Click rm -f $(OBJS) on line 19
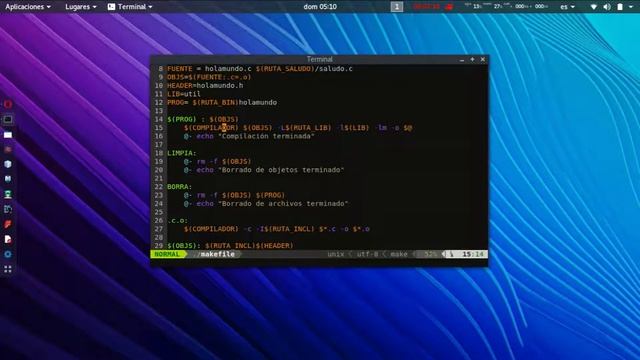The width and height of the screenshot is (640, 360). coord(224,162)
